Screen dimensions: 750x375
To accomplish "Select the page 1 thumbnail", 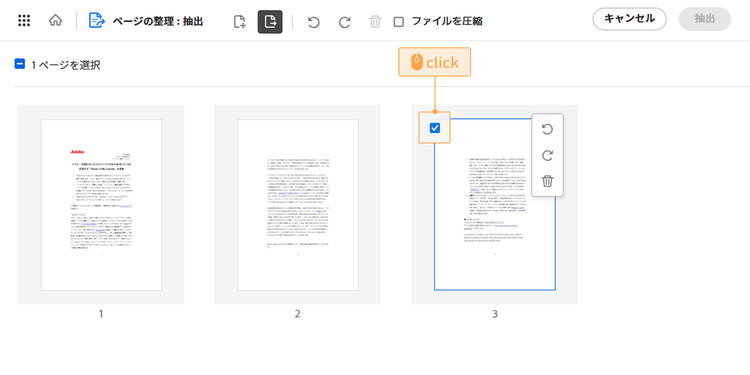I will click(101, 205).
